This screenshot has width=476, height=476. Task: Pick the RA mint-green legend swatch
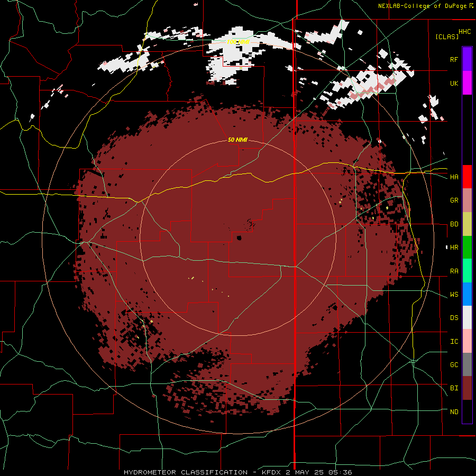(x=467, y=271)
